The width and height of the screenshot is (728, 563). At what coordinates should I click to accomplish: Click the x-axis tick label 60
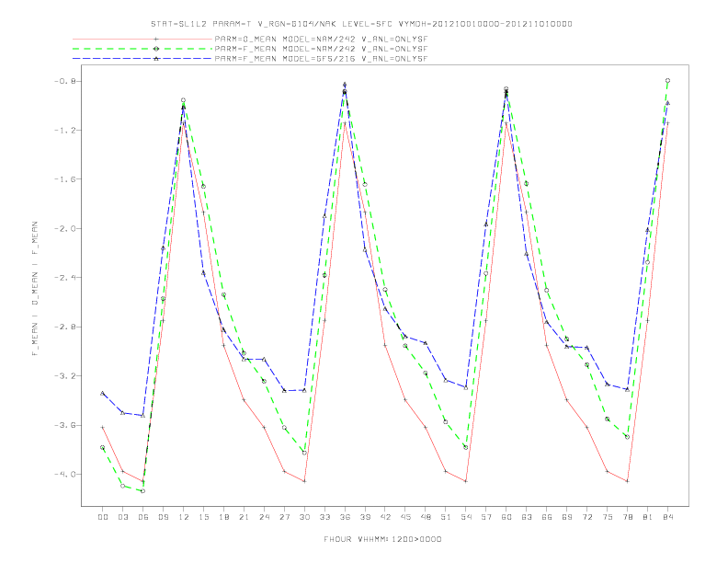(506, 517)
